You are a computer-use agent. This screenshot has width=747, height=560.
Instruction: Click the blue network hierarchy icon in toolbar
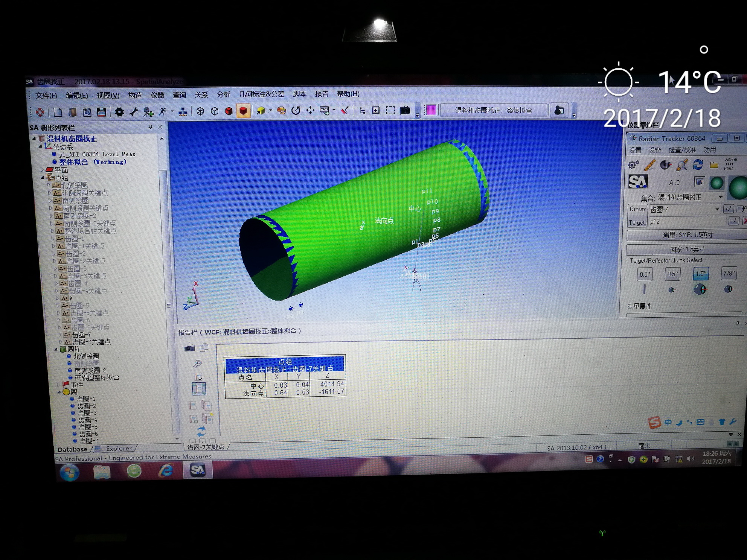point(183,111)
